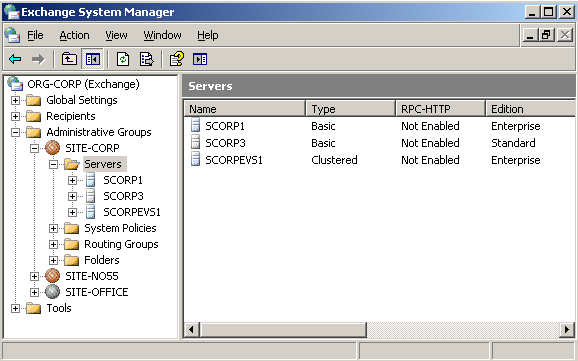Click horizontal scrollbar right arrow
Image resolution: width=578 pixels, height=361 pixels.
coord(567,329)
